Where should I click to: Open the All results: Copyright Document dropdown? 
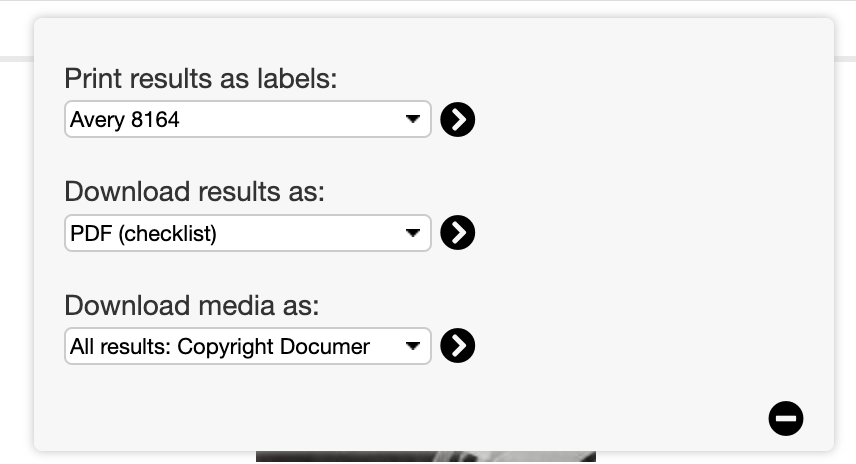pos(248,346)
